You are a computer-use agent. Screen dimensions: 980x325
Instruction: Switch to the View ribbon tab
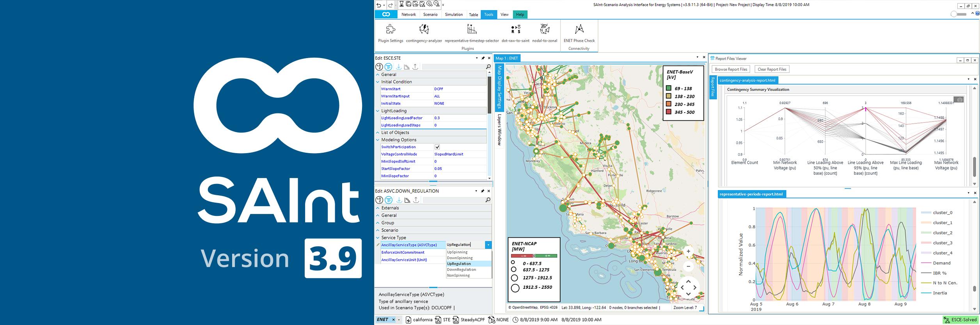pos(504,14)
